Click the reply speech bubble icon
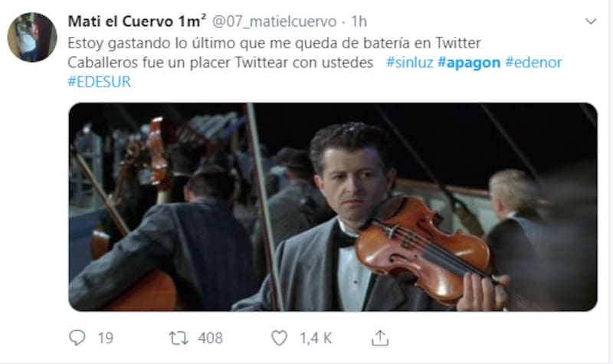Viewport: 613px width, 364px height. (x=77, y=338)
